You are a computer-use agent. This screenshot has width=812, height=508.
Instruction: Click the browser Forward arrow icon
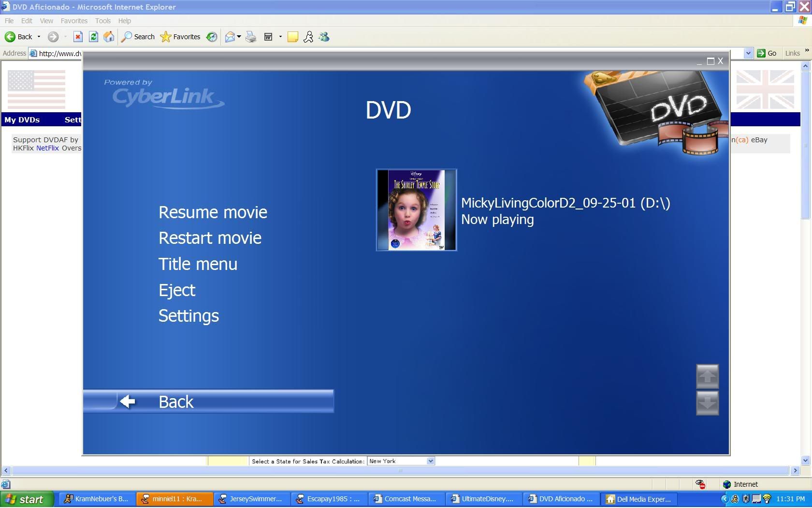(x=53, y=37)
